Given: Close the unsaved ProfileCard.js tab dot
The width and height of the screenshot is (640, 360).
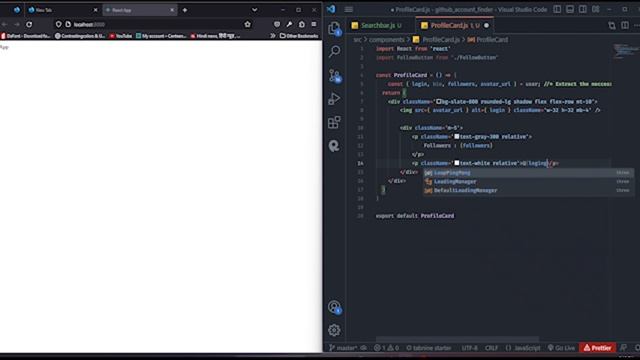Looking at the screenshot, I should (486, 25).
